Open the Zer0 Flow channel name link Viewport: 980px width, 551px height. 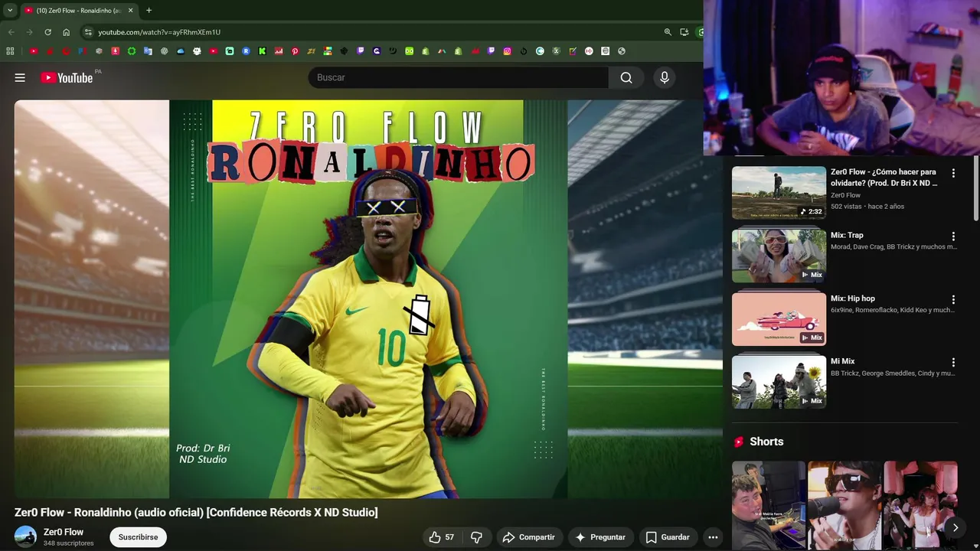[x=64, y=532]
